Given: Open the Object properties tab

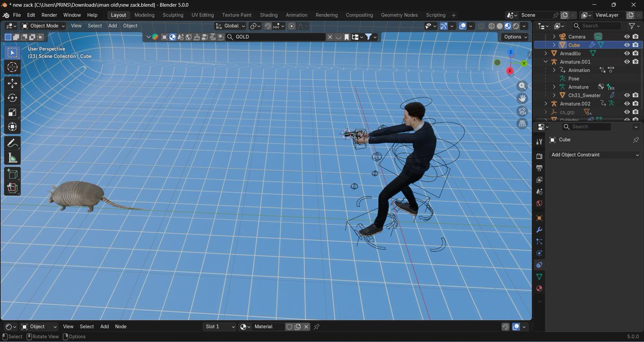Looking at the screenshot, I should click(539, 218).
